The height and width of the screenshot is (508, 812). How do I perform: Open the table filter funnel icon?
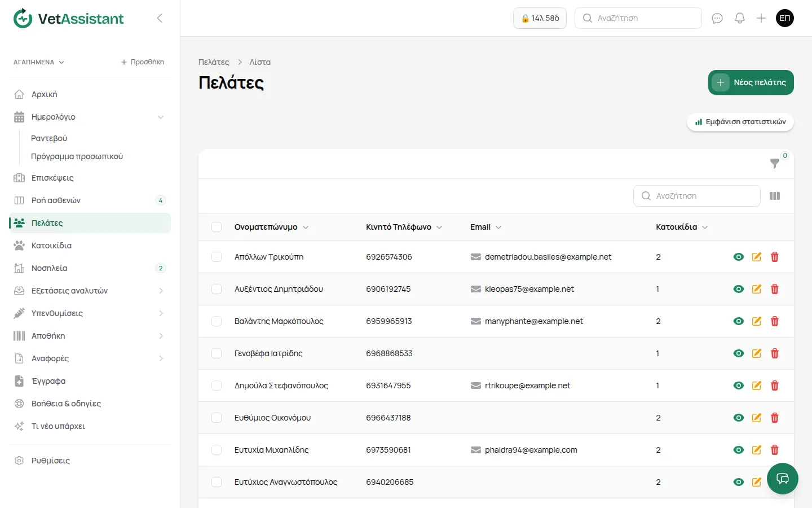[x=775, y=164]
